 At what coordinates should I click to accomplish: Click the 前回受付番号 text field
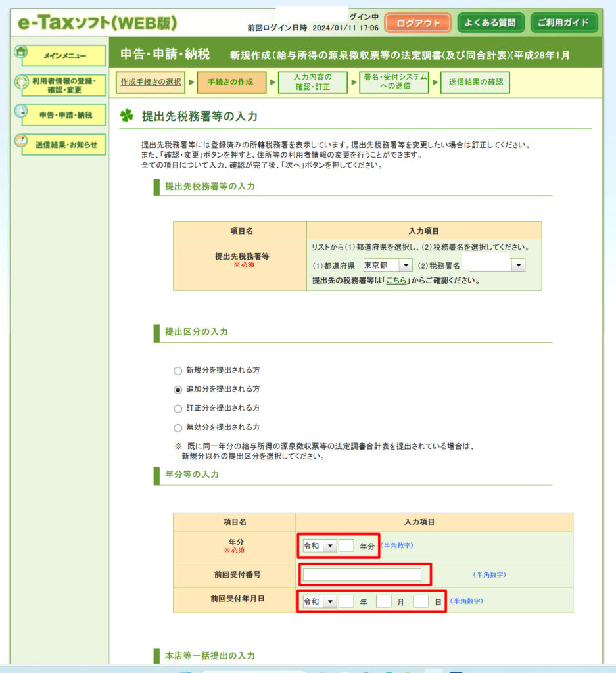pyautogui.click(x=362, y=574)
